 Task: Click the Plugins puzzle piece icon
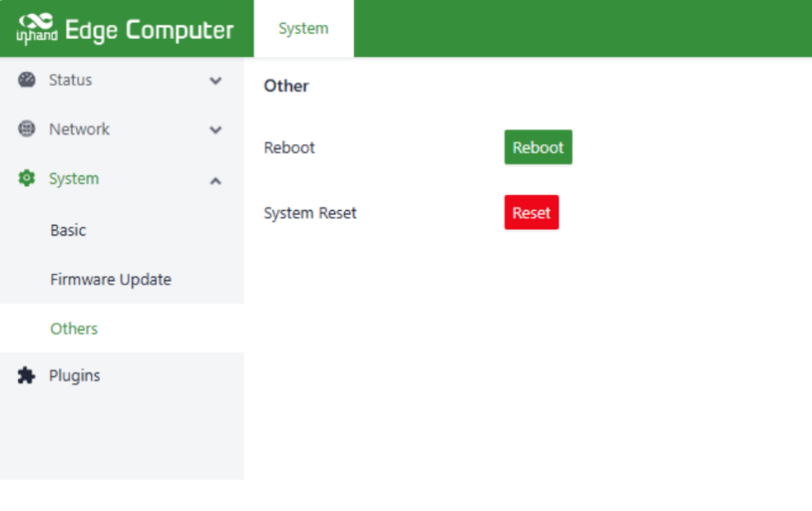26,376
